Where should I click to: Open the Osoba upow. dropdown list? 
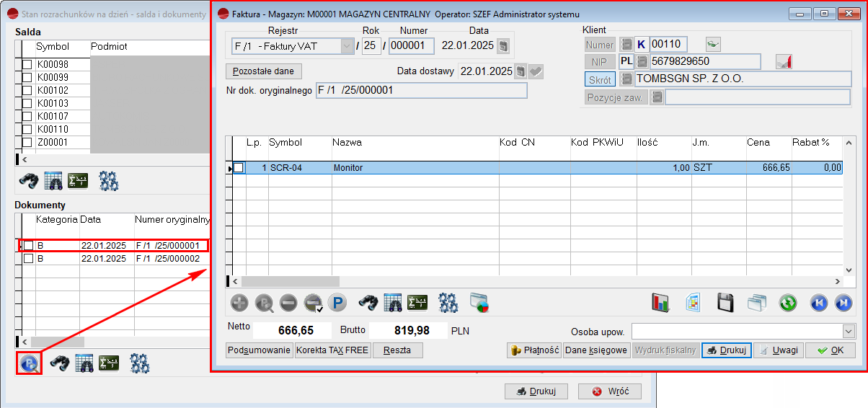tap(848, 331)
